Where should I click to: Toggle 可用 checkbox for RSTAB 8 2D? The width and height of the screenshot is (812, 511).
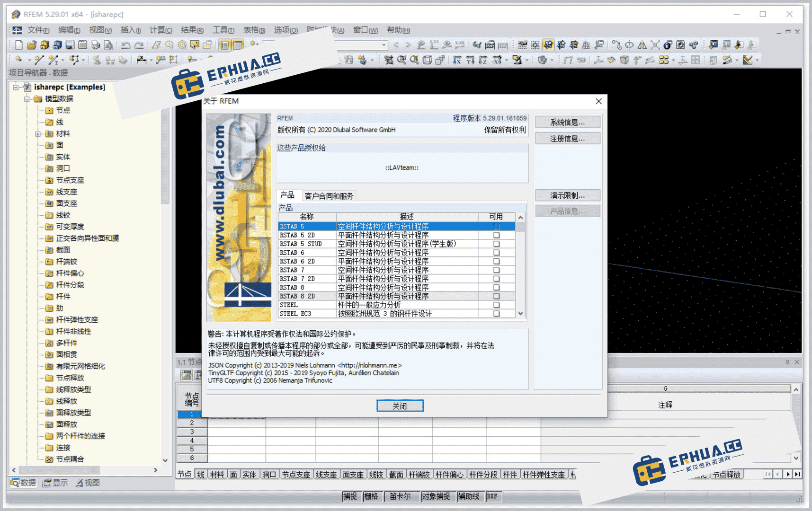click(x=496, y=296)
